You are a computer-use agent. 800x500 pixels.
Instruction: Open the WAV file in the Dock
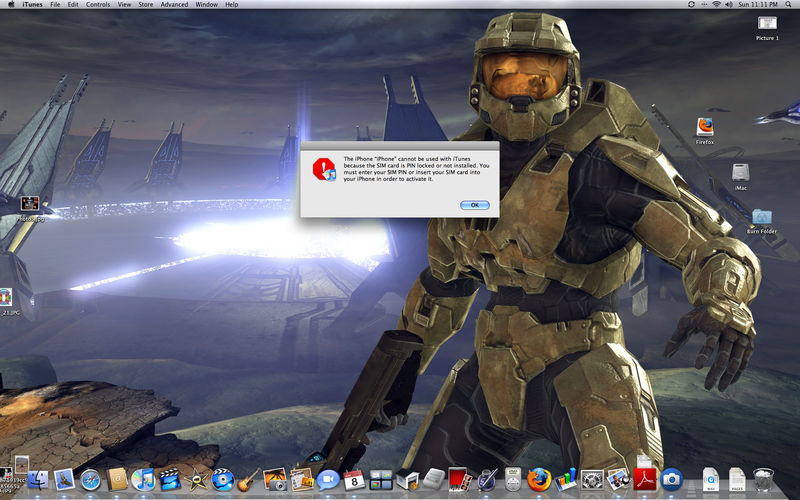[711, 479]
